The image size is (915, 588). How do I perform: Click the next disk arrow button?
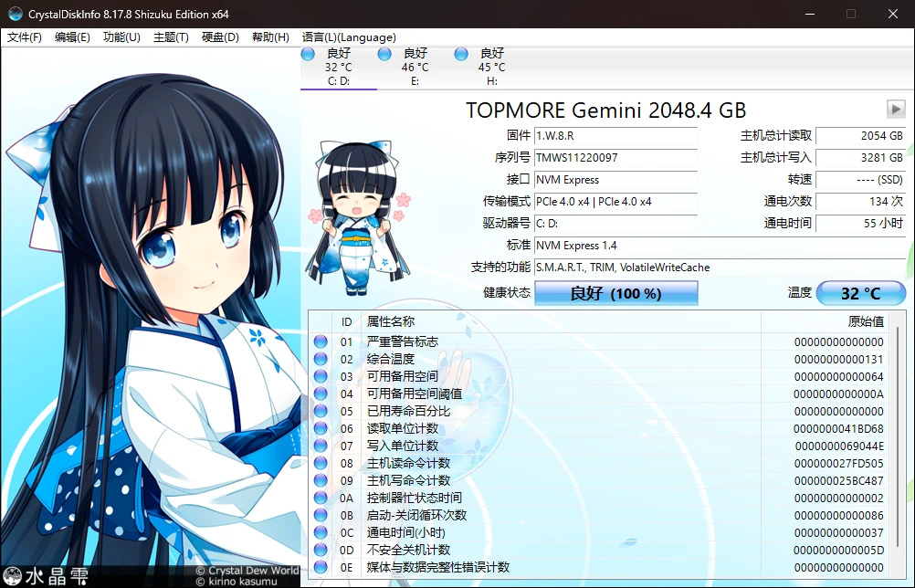895,109
